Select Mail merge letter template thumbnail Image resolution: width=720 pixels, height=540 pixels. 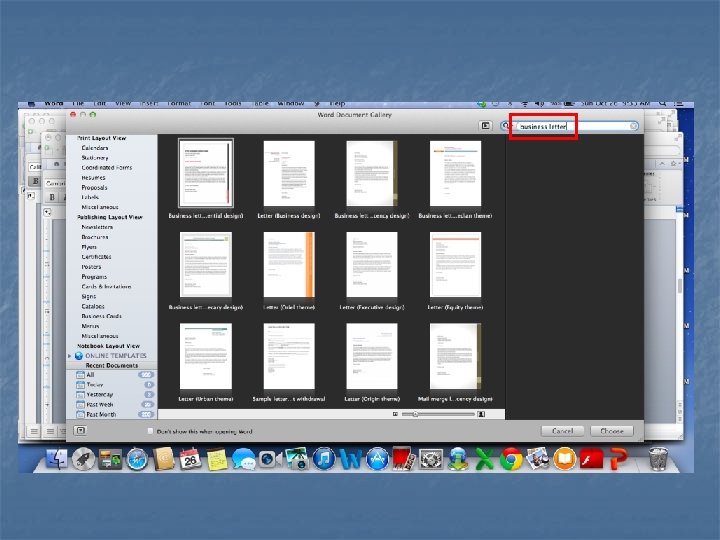455,356
